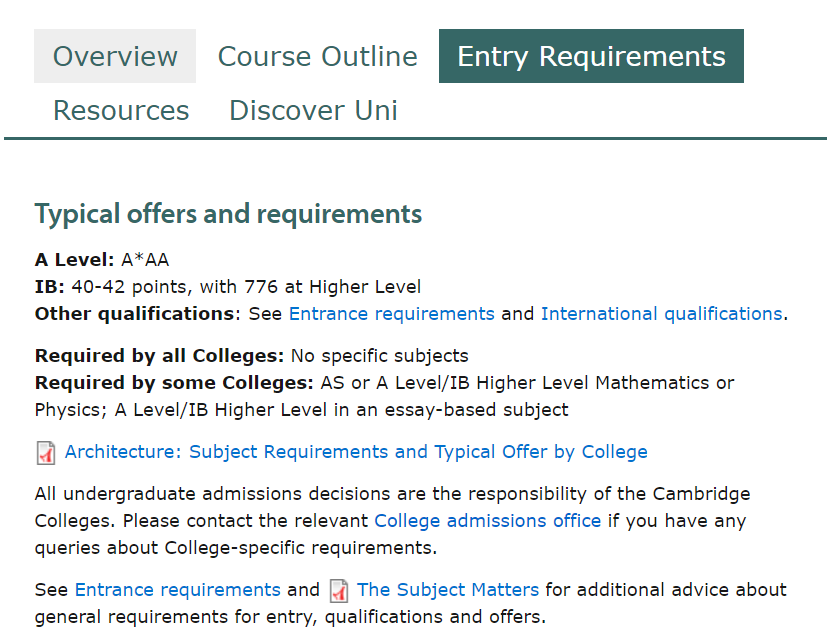Click Entrance requirements link in last paragraph
The width and height of the screenshot is (832, 639).
[x=178, y=590]
